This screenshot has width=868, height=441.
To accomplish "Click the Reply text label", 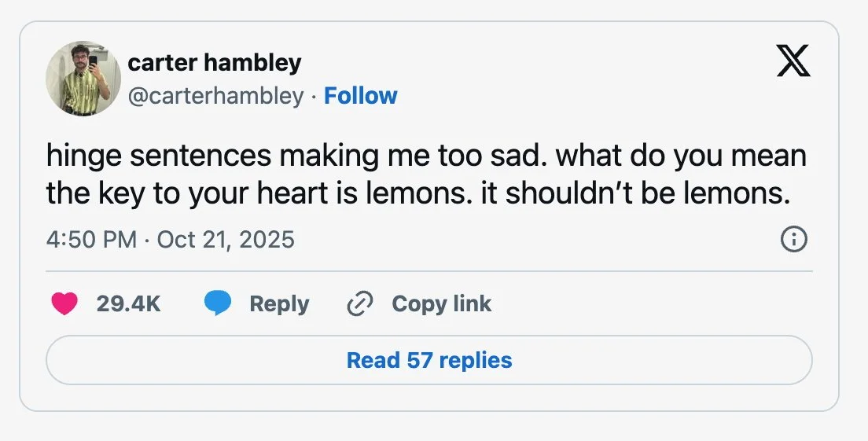I will [279, 303].
